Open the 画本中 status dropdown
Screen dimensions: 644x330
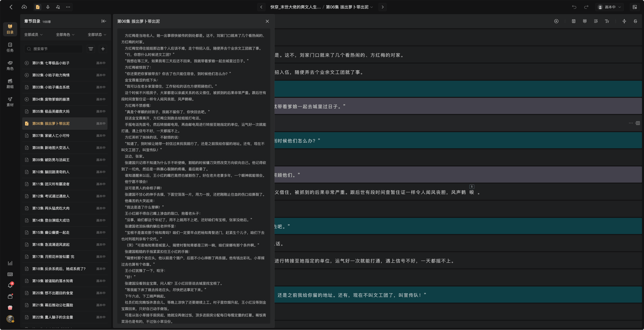click(x=610, y=7)
